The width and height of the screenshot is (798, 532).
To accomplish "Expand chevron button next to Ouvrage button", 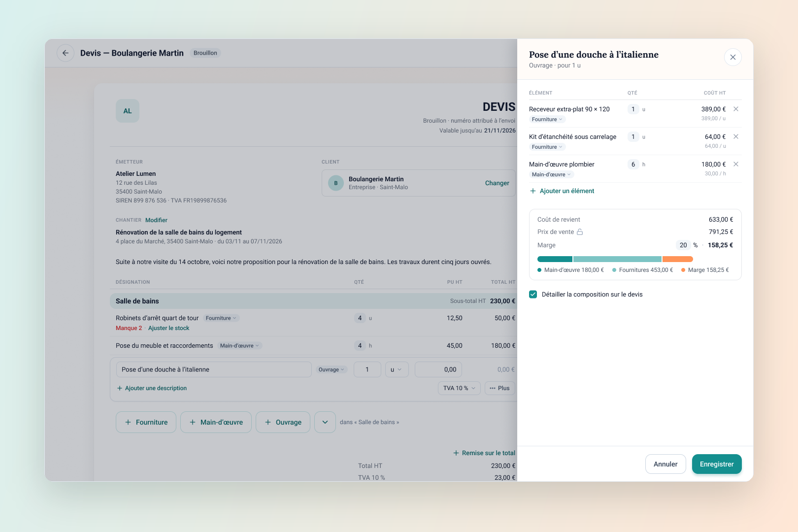I will (325, 422).
